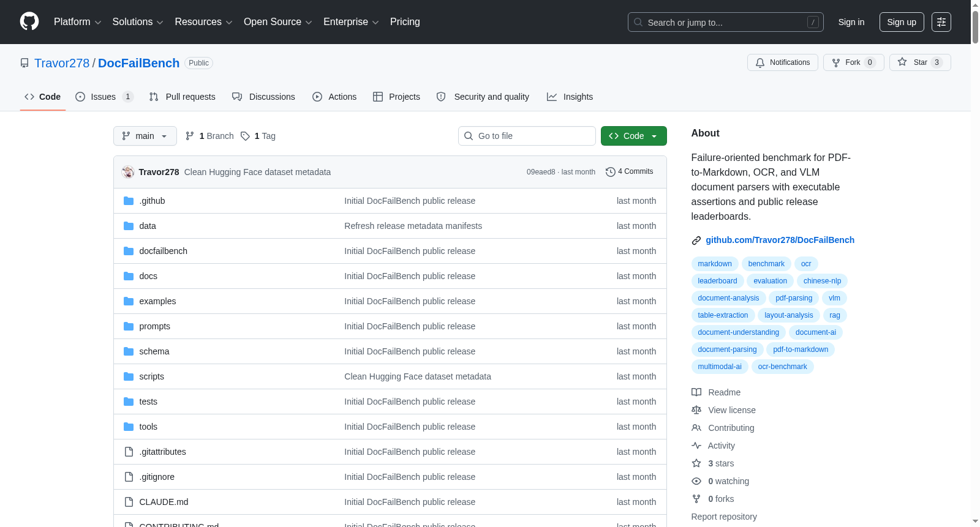The image size is (980, 527).
Task: Click the search magnifier icon in header
Action: click(x=638, y=22)
